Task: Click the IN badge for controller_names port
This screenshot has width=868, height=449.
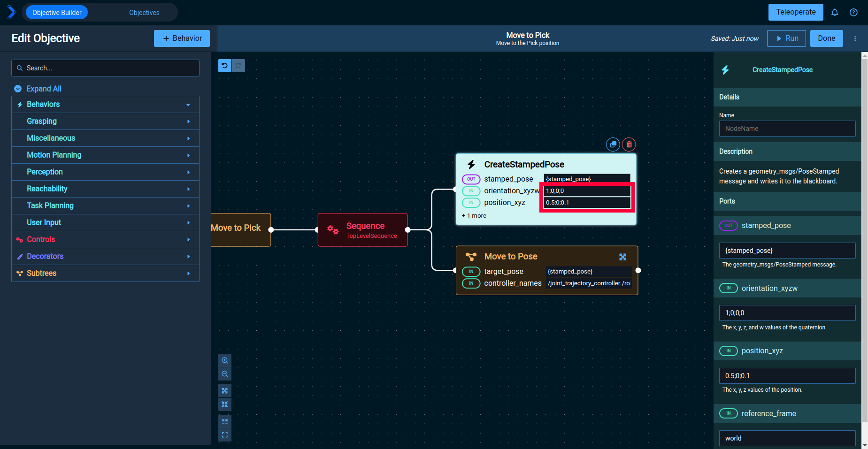Action: click(x=471, y=283)
